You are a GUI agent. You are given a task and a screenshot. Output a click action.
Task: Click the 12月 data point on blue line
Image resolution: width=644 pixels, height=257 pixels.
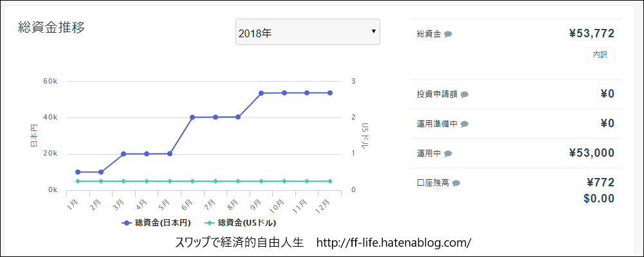[x=330, y=93]
